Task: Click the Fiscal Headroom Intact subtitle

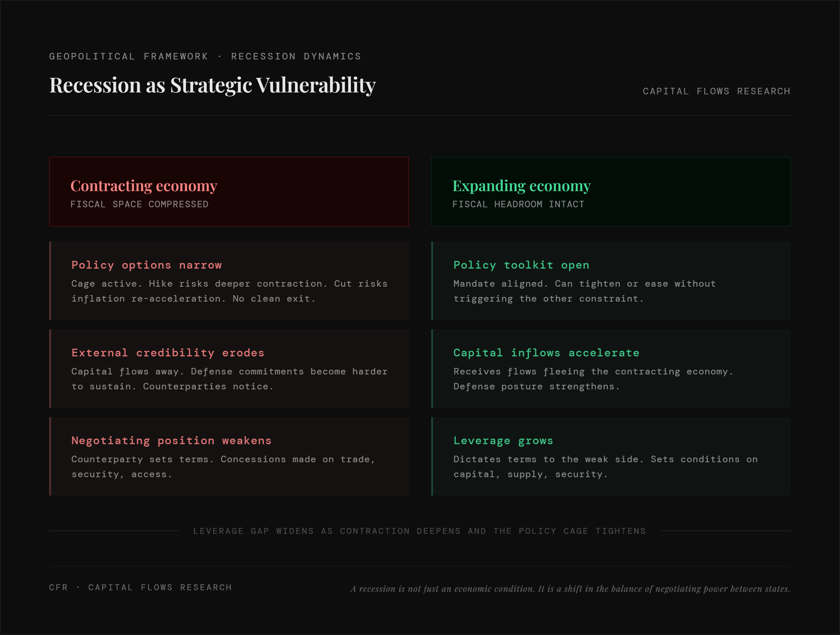Action: click(x=518, y=204)
